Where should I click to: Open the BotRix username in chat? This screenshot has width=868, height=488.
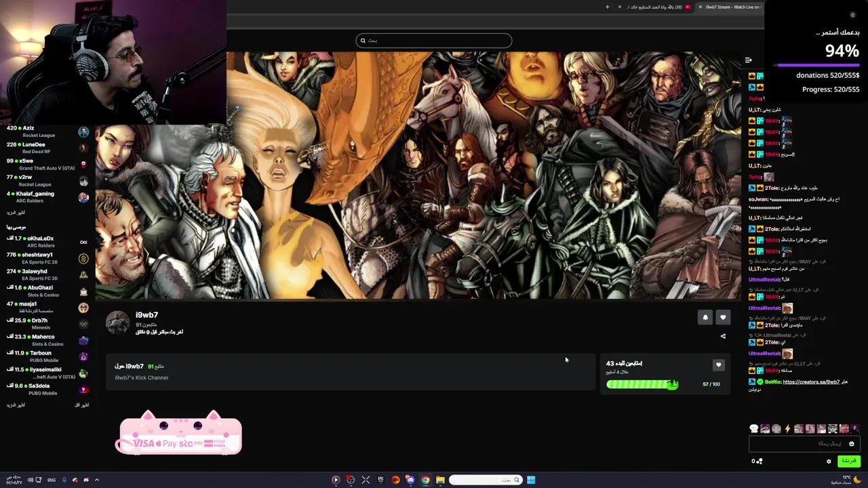pos(772,382)
